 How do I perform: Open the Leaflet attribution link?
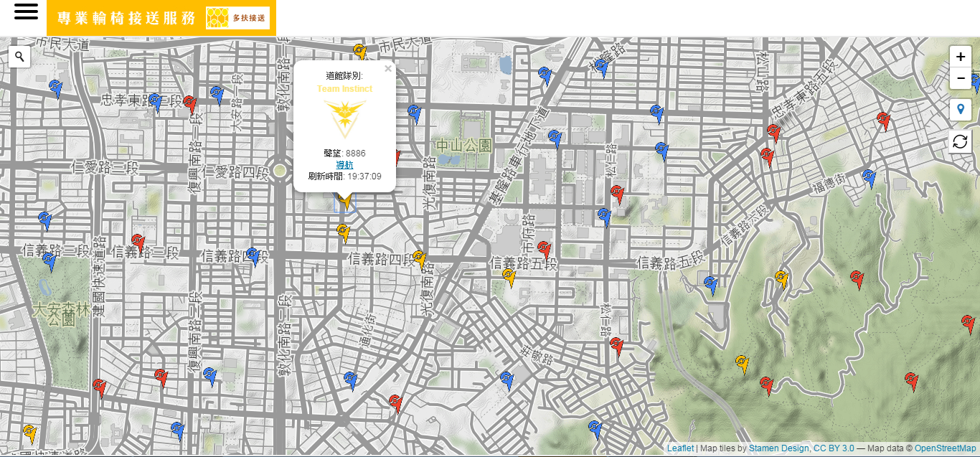coord(680,448)
